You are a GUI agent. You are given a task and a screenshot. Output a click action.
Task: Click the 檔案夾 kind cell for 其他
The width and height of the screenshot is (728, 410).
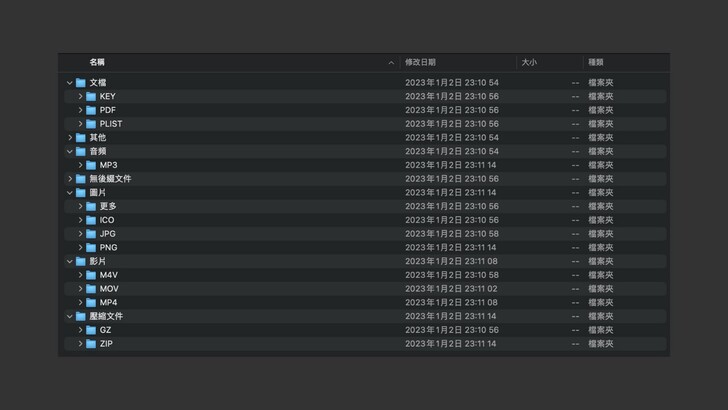(x=601, y=137)
